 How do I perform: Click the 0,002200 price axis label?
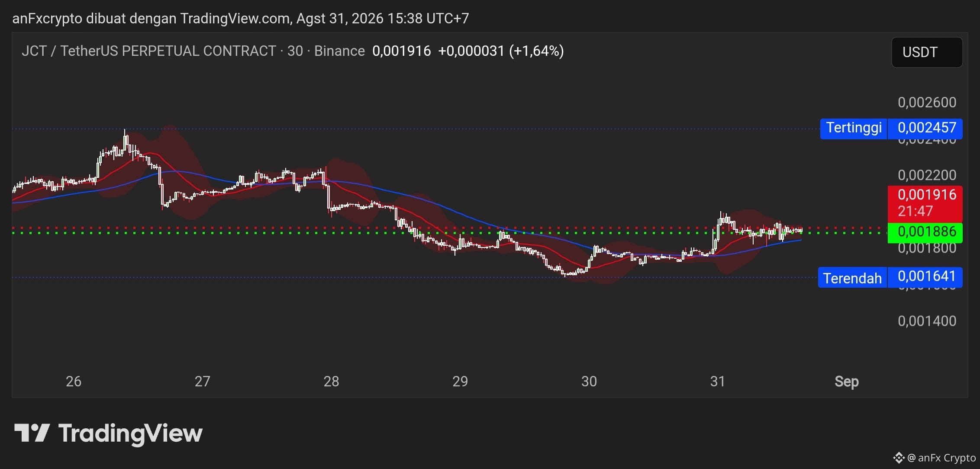coord(927,175)
